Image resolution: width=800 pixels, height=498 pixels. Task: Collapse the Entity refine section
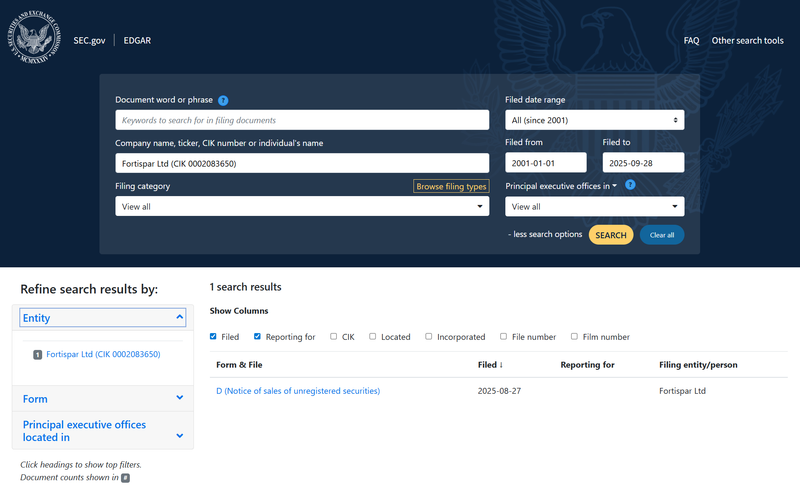tap(103, 317)
